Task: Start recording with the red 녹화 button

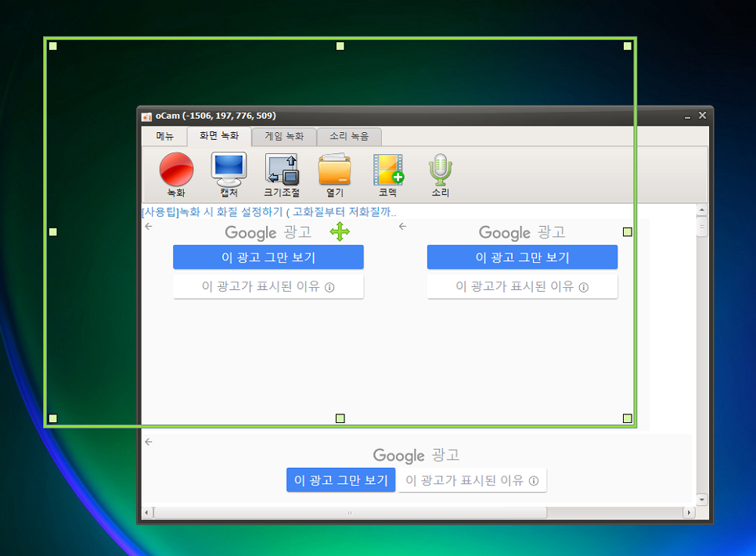Action: click(x=176, y=174)
